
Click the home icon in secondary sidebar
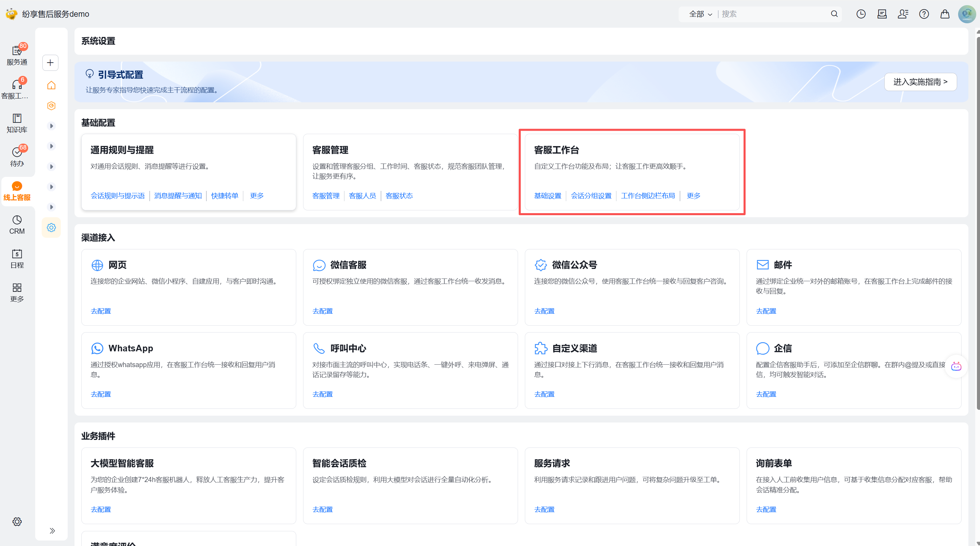tap(51, 85)
